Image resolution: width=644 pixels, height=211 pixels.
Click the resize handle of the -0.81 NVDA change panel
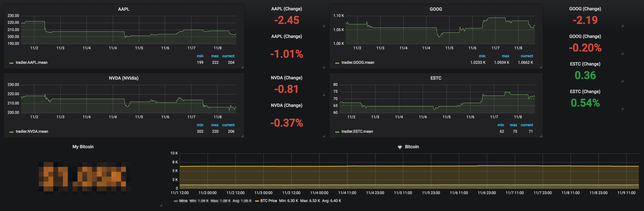(324, 95)
